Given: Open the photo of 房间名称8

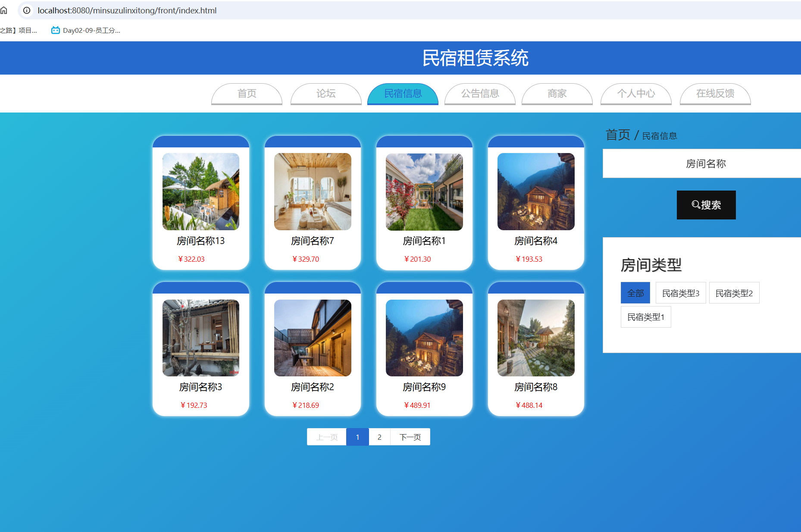Looking at the screenshot, I should [x=536, y=338].
